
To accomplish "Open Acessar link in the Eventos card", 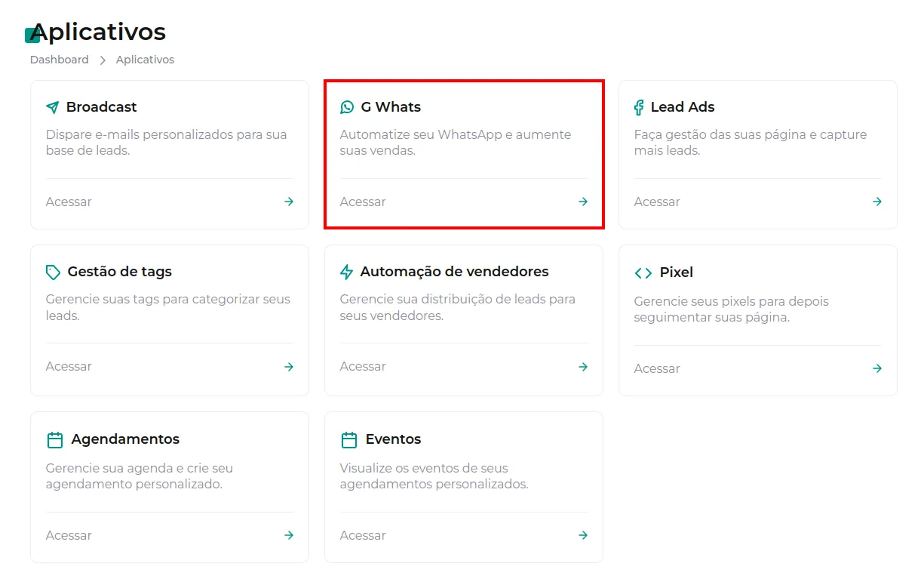I will tap(363, 535).
